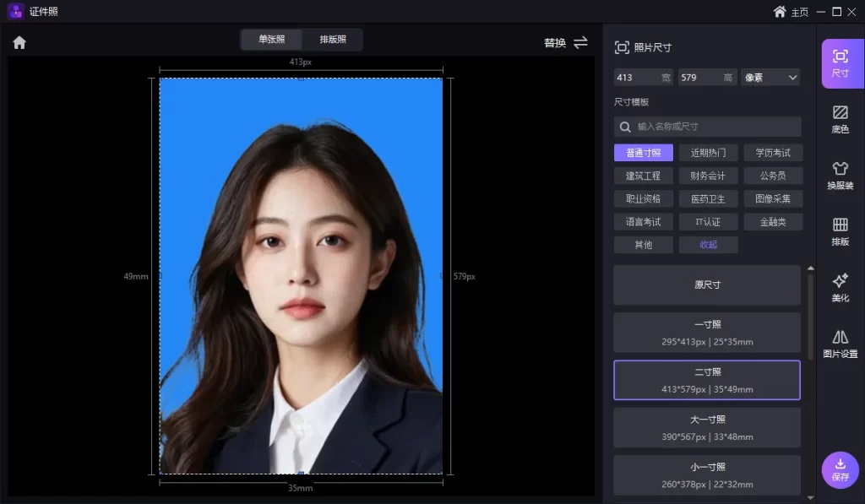Collapse categories with the 收起 button
The height and width of the screenshot is (504, 865).
tap(708, 245)
